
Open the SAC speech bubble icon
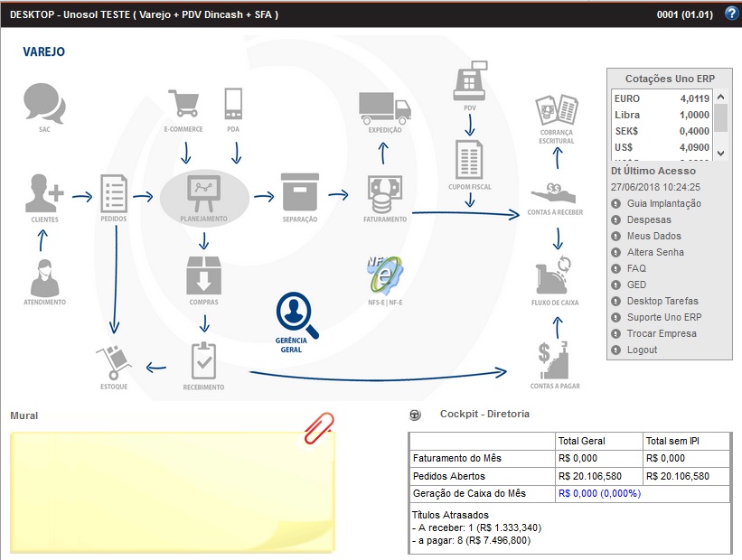point(44,103)
